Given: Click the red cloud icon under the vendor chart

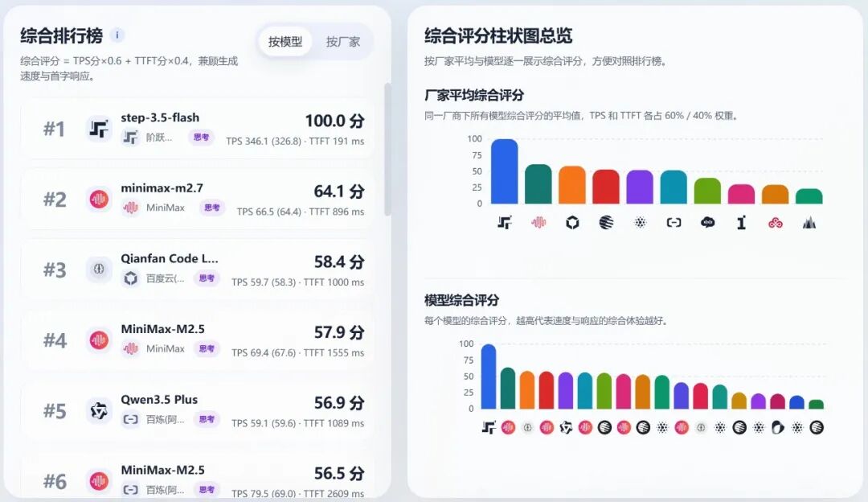Looking at the screenshot, I should click(776, 223).
